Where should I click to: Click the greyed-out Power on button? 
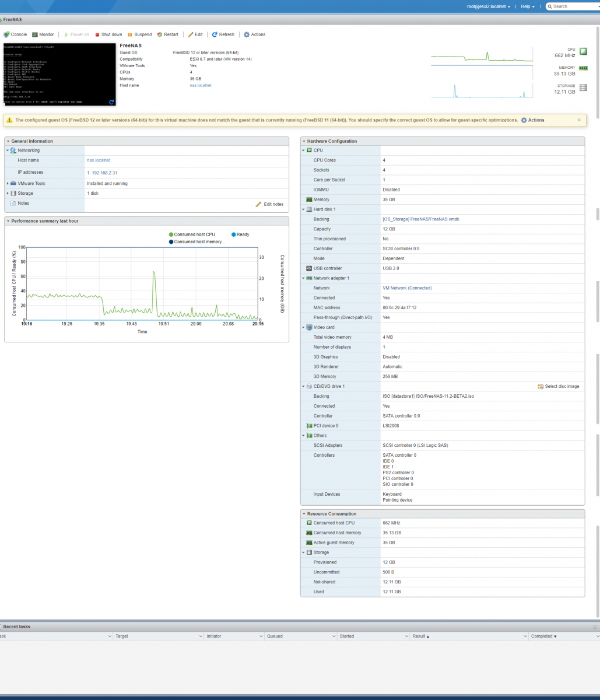[x=76, y=34]
